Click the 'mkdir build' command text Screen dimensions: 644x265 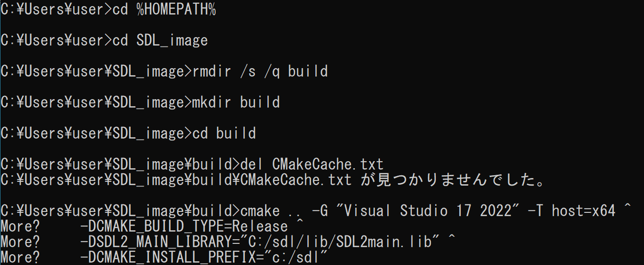click(236, 102)
